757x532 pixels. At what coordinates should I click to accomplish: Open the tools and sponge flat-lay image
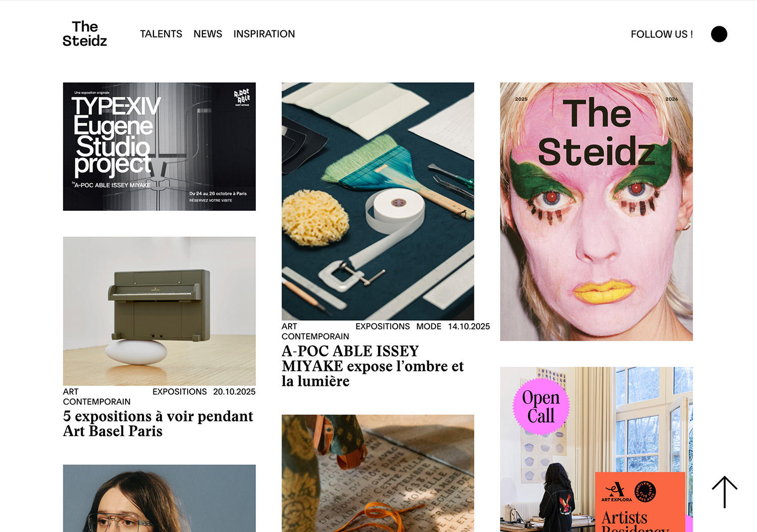point(378,201)
